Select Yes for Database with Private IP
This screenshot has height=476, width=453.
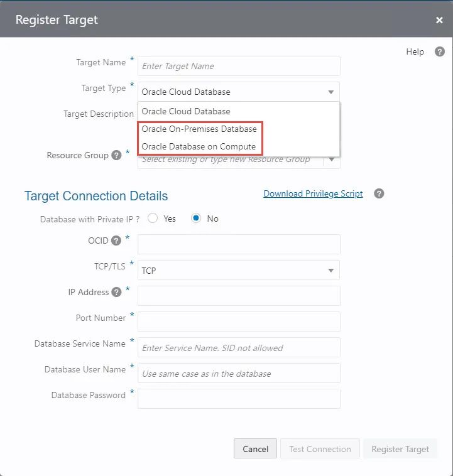pyautogui.click(x=153, y=219)
